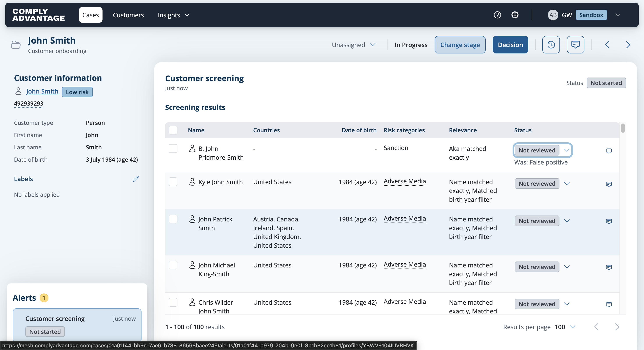The image size is (644, 350).
Task: Go to next results page arrow
Action: pos(617,327)
